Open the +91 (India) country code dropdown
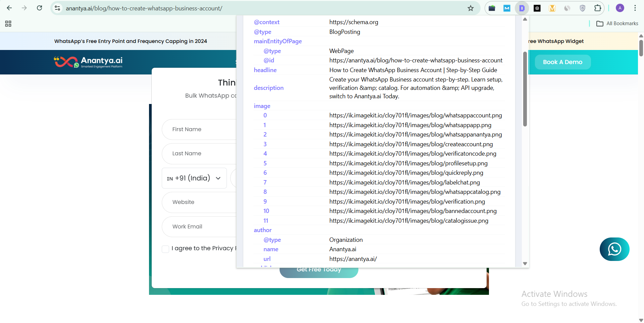Screen dimensions: 644x323 click(x=194, y=178)
